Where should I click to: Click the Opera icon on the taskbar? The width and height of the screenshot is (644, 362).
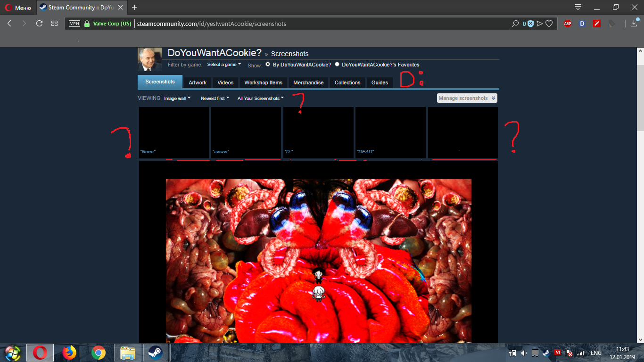tap(40, 353)
